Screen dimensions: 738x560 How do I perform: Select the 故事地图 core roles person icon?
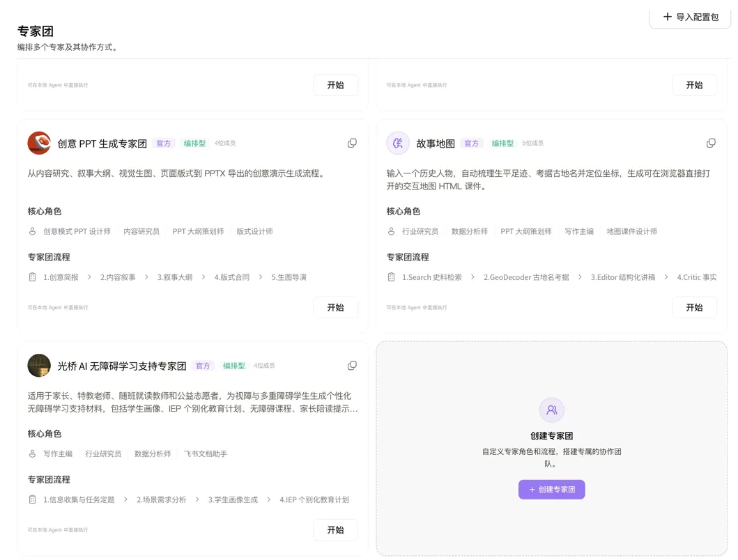391,231
